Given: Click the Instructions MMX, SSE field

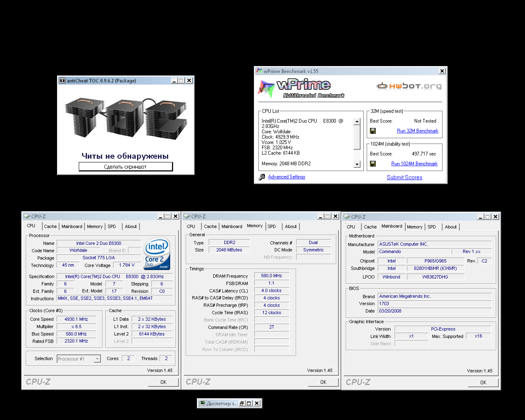Looking at the screenshot, I should click(x=115, y=298).
